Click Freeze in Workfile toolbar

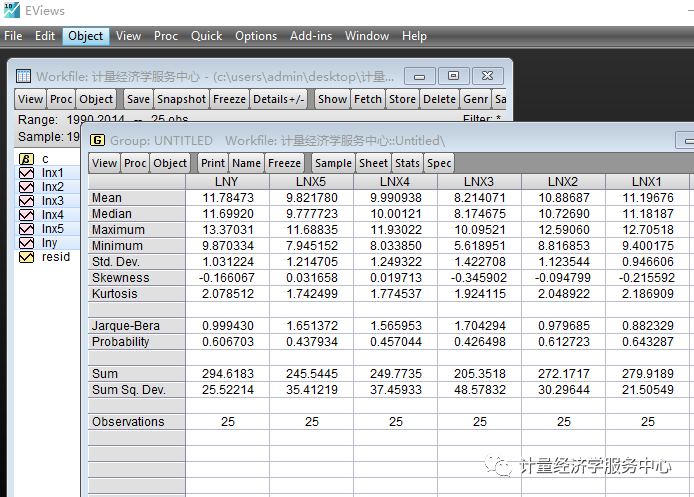tap(229, 99)
